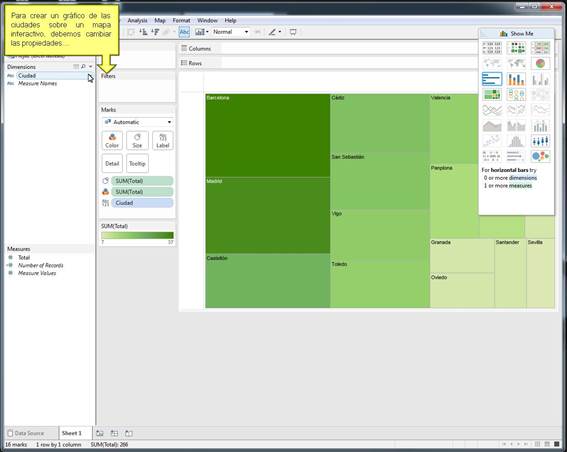Open the Dimensions pane dropdown arrow
This screenshot has width=567, height=452.
pyautogui.click(x=90, y=67)
